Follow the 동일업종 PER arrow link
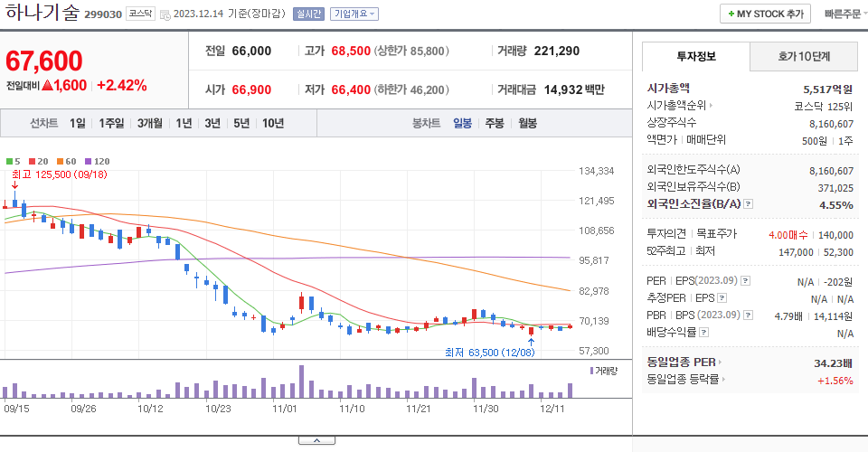Screen dimensions: 868x452 [684, 363]
